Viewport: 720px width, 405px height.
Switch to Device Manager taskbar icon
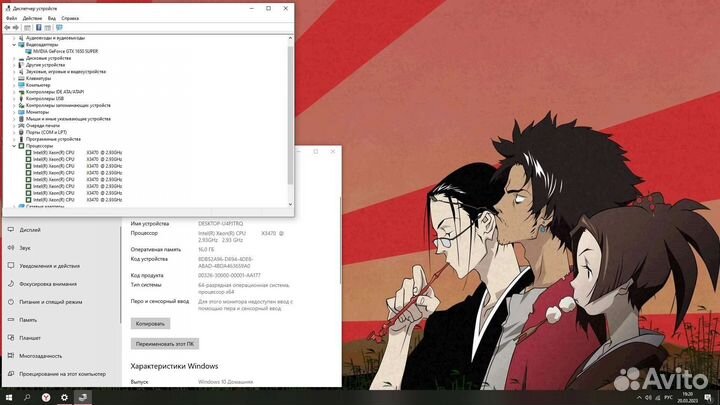pos(83,397)
